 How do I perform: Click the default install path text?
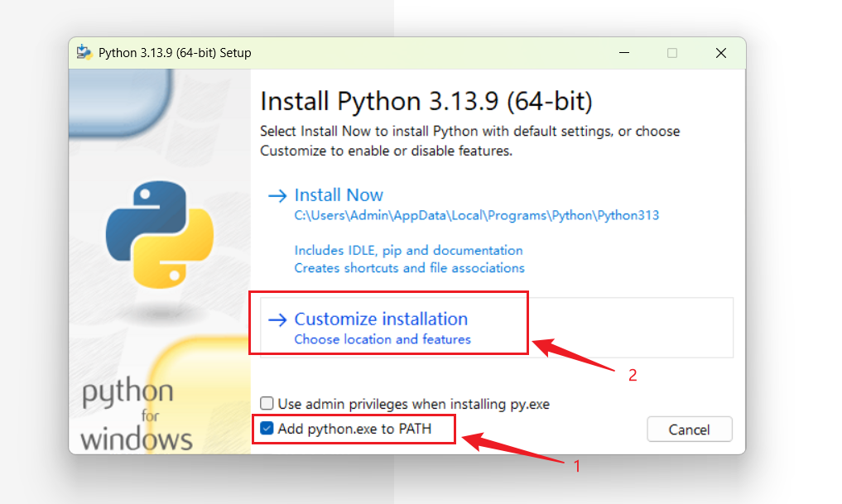coord(476,216)
